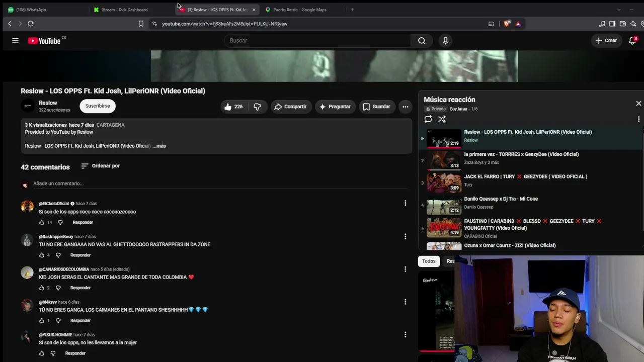The height and width of the screenshot is (362, 644).
Task: Click the Compartir share button
Action: [x=290, y=107]
